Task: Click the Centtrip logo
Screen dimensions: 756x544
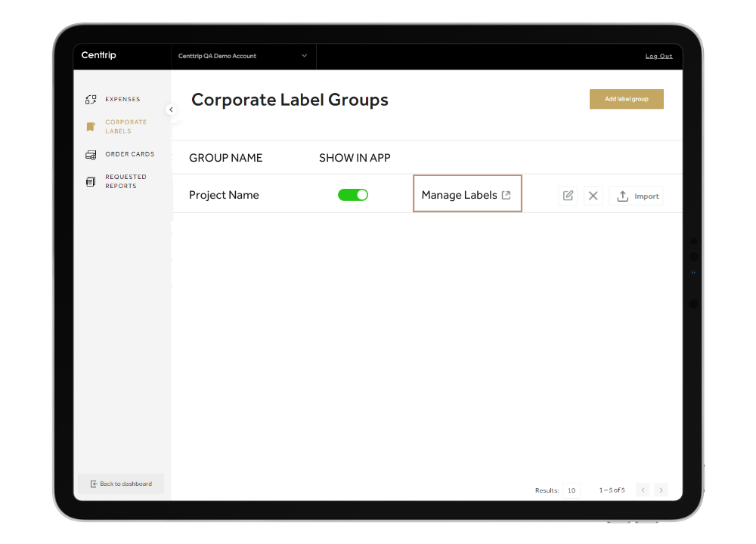Action: coord(99,55)
